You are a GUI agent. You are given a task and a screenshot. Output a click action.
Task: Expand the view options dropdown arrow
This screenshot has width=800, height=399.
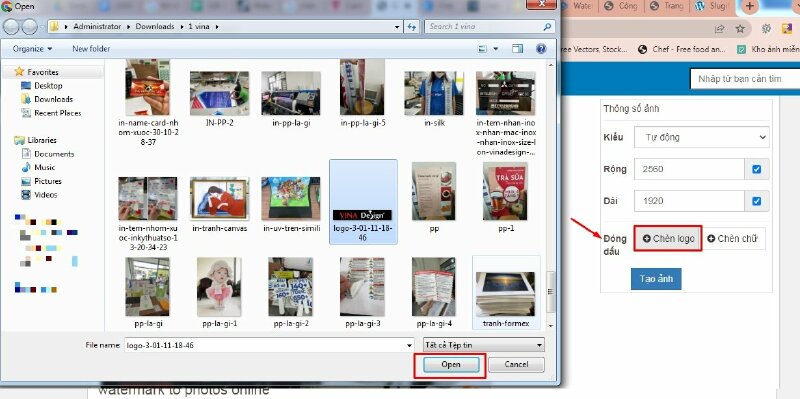coord(495,49)
